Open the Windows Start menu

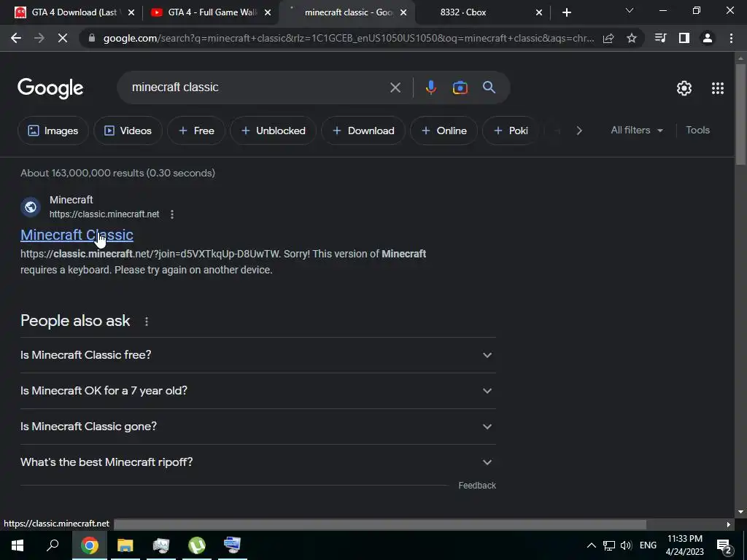(18, 545)
